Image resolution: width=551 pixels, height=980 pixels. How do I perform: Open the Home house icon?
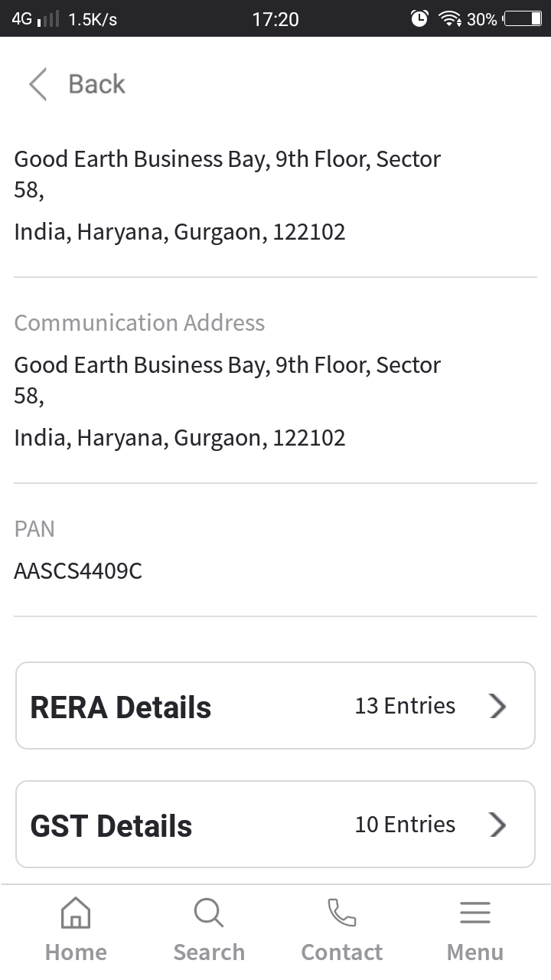(75, 913)
